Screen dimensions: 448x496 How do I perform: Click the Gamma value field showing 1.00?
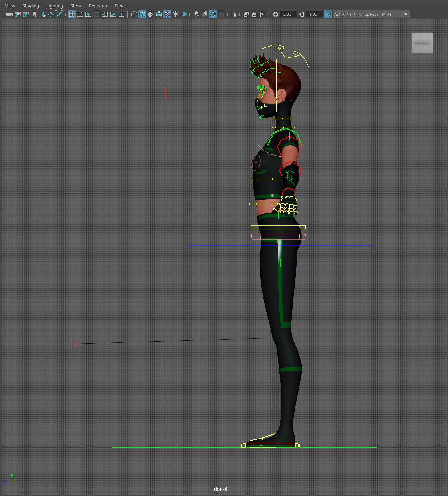pyautogui.click(x=313, y=14)
